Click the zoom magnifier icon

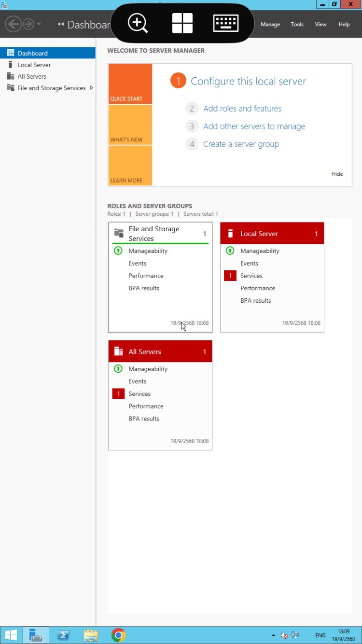click(138, 23)
